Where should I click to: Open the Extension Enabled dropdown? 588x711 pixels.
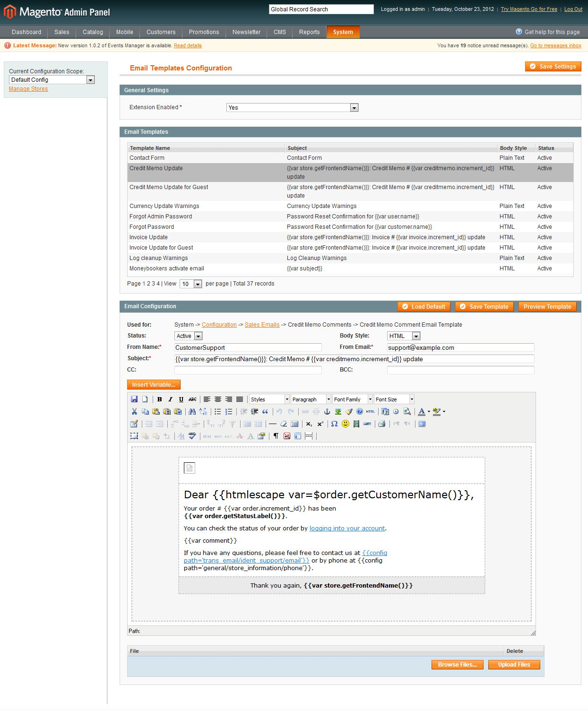[x=354, y=107]
